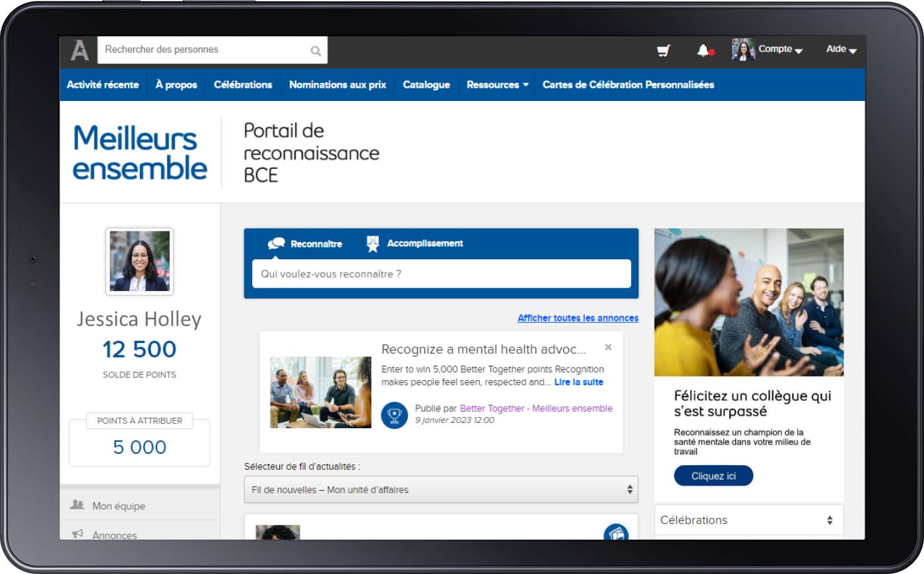Screen dimensions: 924x574
Task: Click the promotional colleagues photo banner
Action: [749, 302]
